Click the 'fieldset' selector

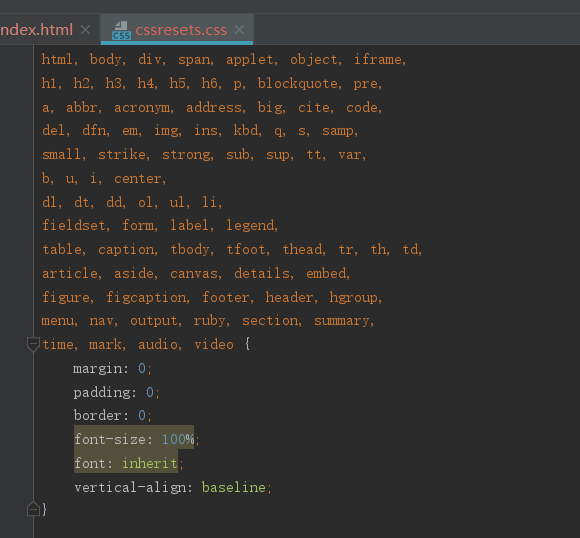(74, 225)
